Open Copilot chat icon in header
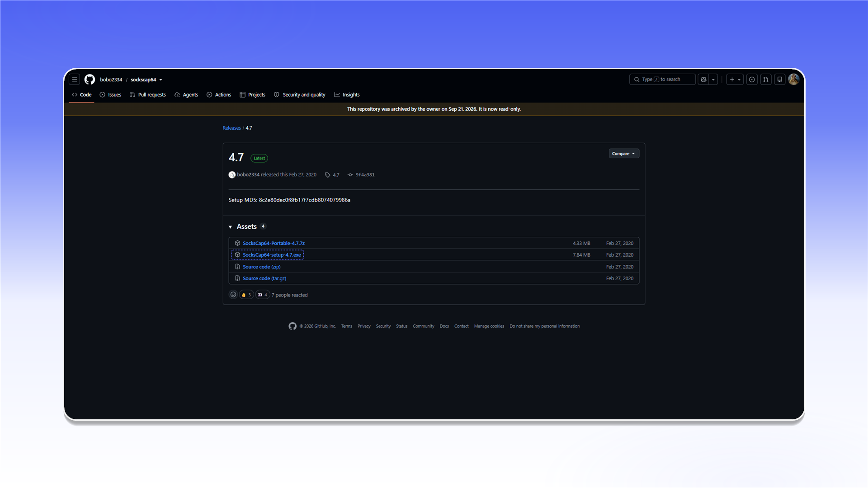The image size is (868, 488). pyautogui.click(x=703, y=80)
